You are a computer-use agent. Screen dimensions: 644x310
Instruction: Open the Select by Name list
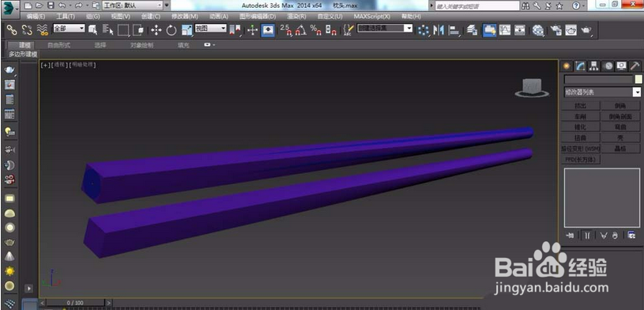click(108, 30)
